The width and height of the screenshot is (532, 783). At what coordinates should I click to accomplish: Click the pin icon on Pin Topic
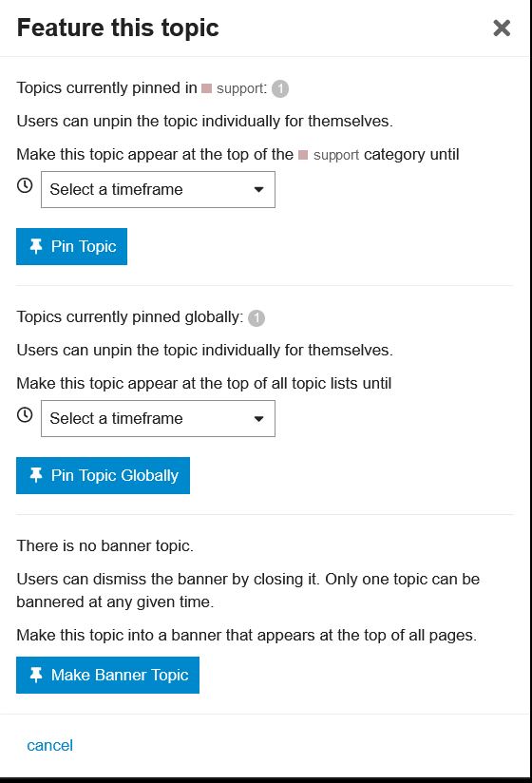tap(36, 246)
